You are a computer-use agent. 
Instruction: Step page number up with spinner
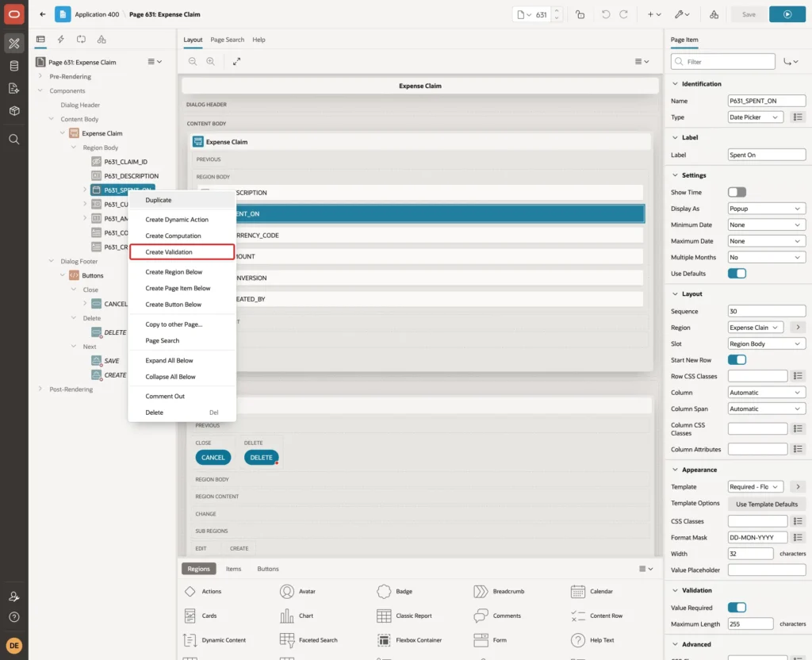coord(557,10)
